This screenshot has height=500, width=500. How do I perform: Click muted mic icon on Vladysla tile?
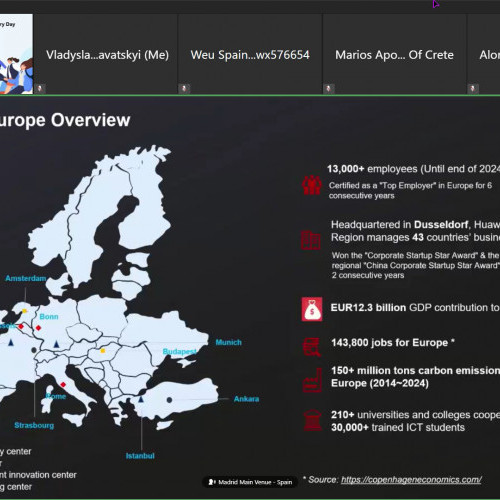tap(40, 88)
